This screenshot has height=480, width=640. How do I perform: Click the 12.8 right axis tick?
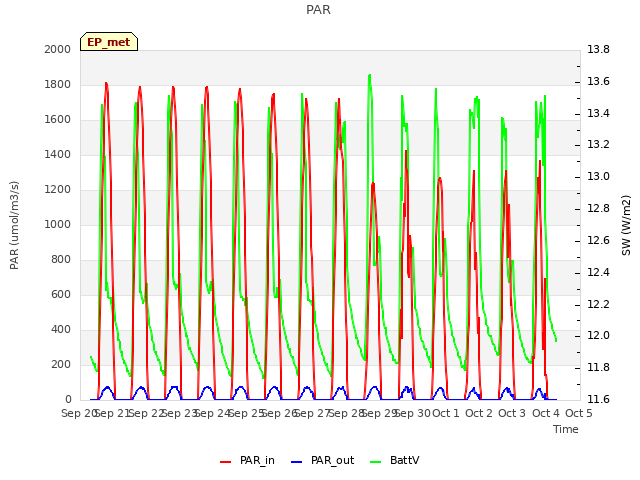(x=598, y=209)
